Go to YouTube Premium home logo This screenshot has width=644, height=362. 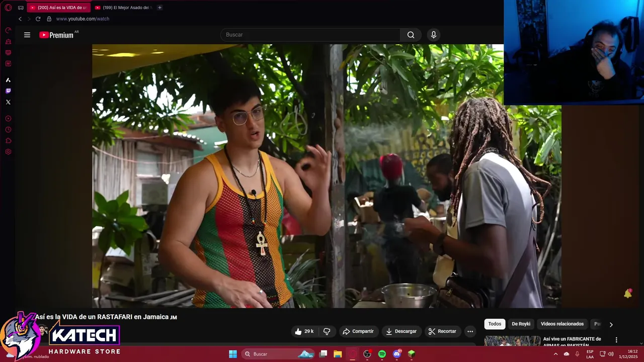coord(57,35)
